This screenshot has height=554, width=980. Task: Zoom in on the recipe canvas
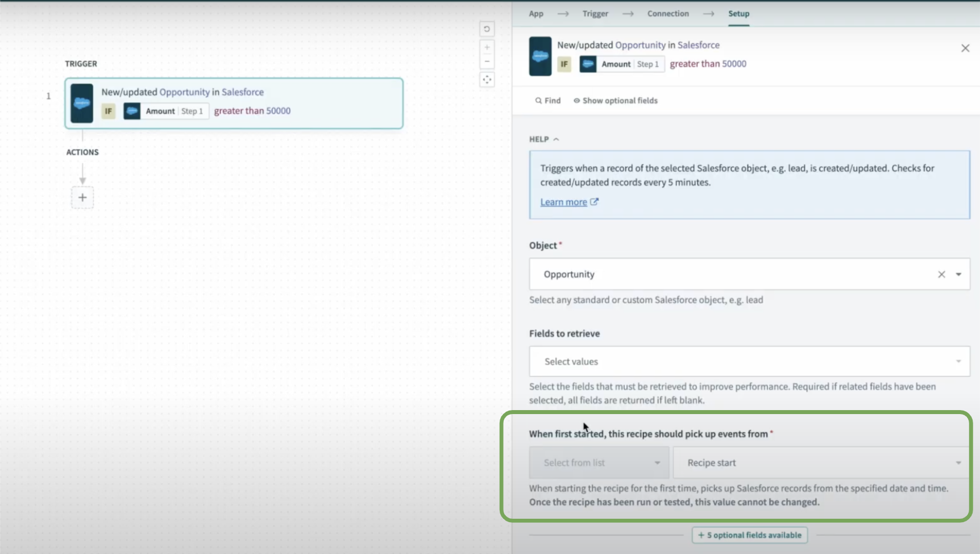coord(487,47)
